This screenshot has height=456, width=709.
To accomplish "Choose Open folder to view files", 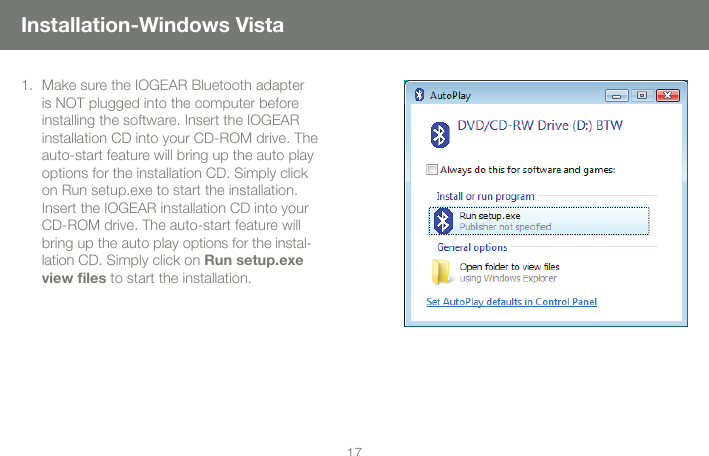I will point(509,267).
